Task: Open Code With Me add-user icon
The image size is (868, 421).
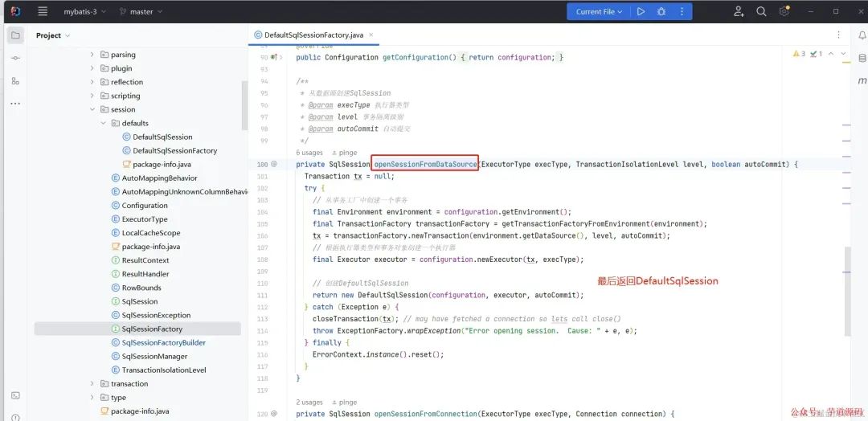Action: [x=739, y=11]
